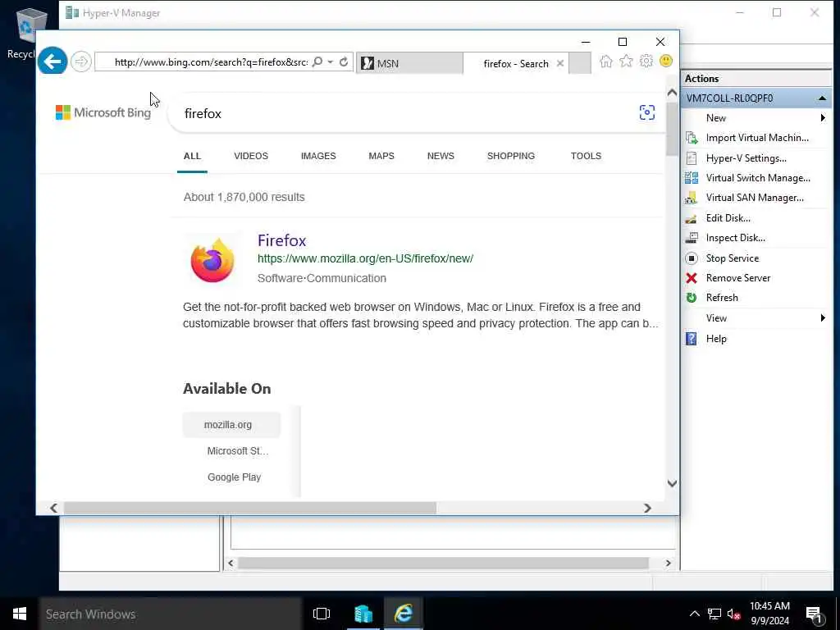Open the Firefox result title link
The width and height of the screenshot is (840, 630).
tap(282, 240)
